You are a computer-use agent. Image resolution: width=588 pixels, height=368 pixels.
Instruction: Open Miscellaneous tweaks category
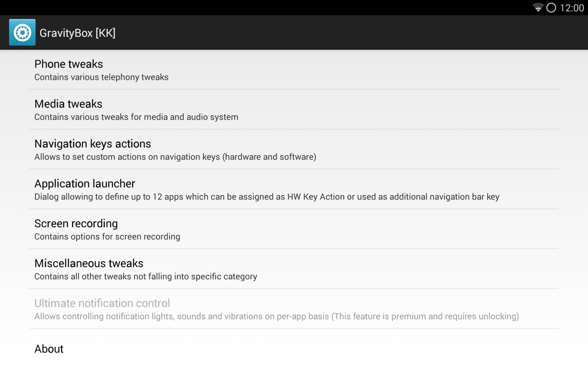89,263
